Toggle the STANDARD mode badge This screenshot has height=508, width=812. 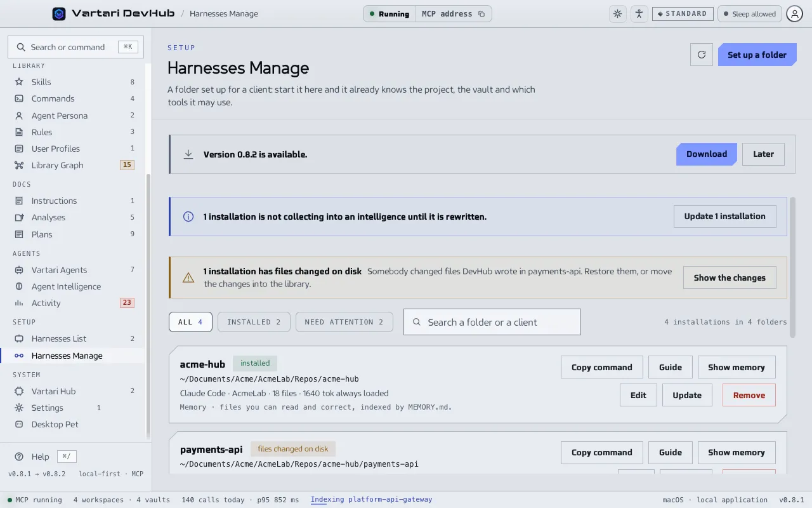[x=683, y=13]
